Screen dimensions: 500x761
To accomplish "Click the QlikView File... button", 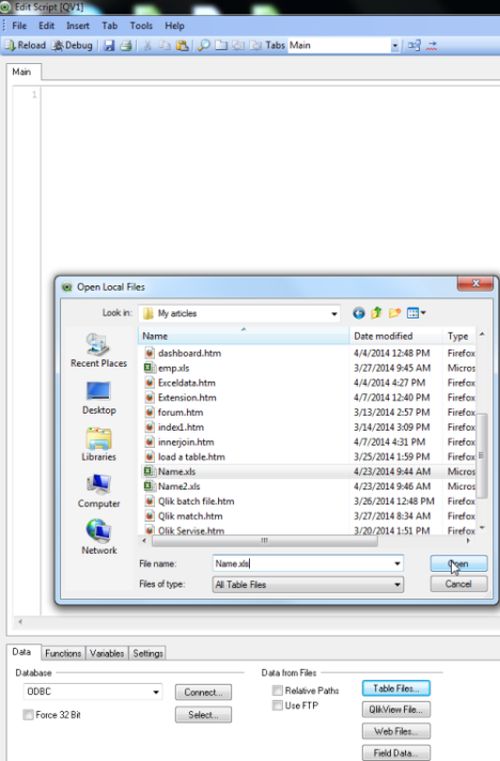I will pos(396,710).
